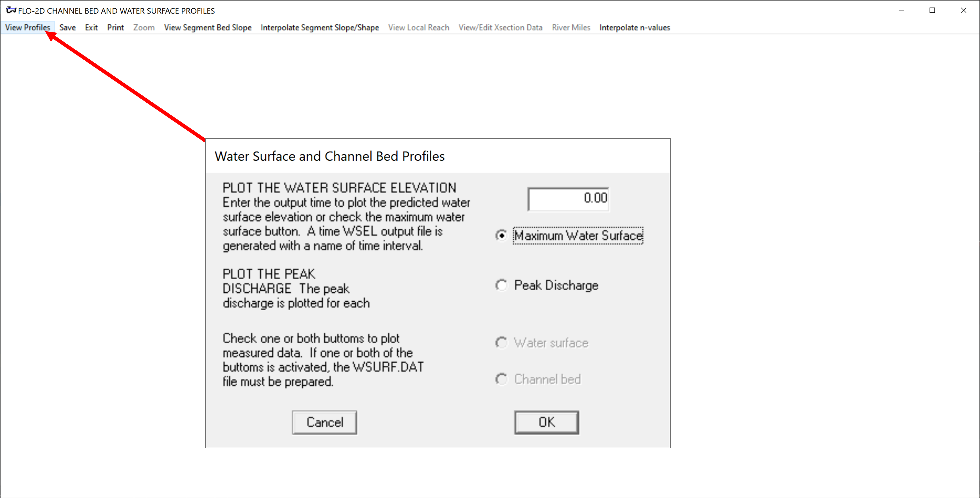Maximize the FLO-2D window
This screenshot has height=498, width=980.
point(932,10)
